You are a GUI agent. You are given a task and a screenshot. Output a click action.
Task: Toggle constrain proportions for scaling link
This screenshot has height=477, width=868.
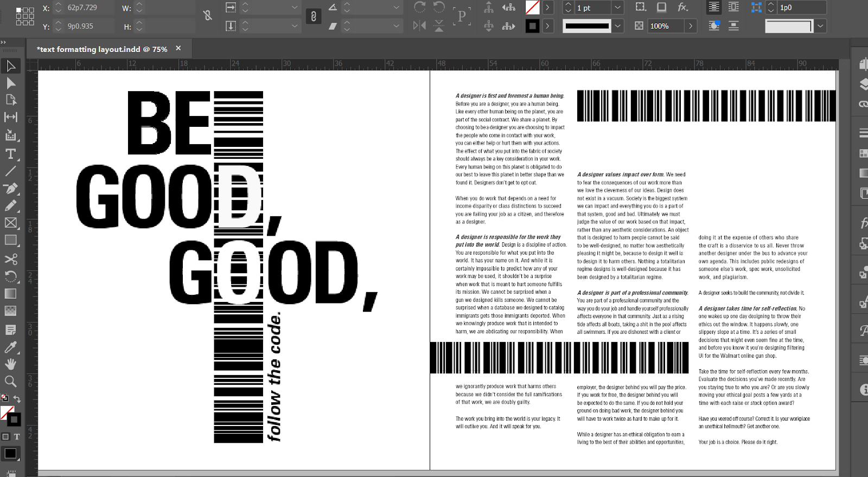point(314,17)
